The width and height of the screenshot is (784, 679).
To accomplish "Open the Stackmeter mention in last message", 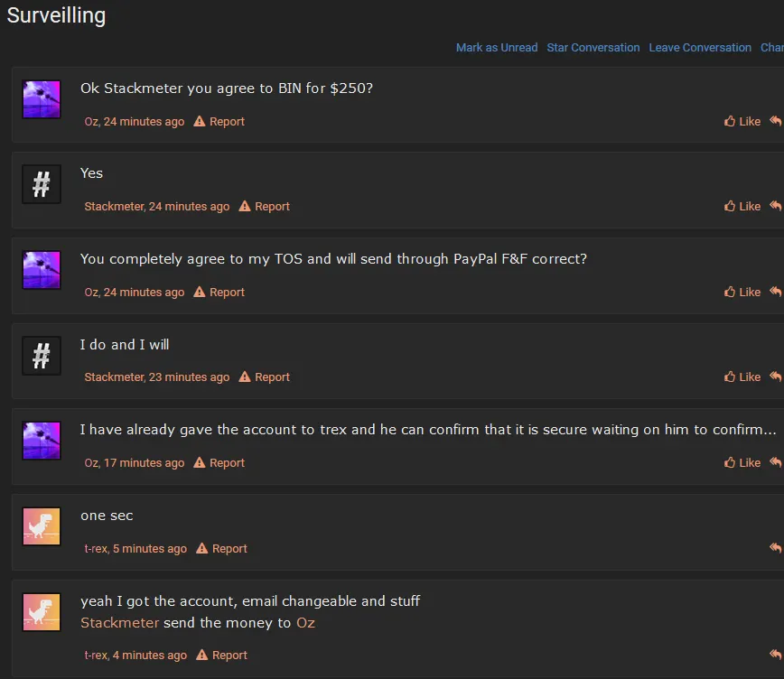I will 119,623.
